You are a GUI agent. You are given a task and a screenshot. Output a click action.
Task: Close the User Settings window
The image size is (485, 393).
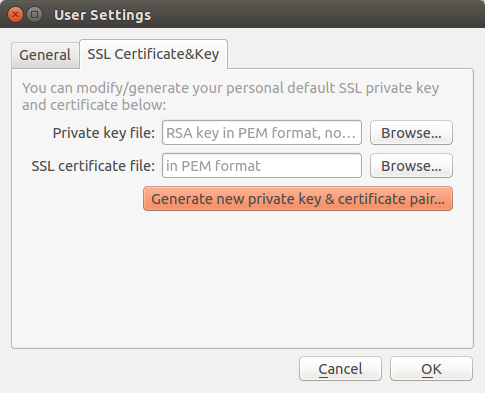coord(15,15)
